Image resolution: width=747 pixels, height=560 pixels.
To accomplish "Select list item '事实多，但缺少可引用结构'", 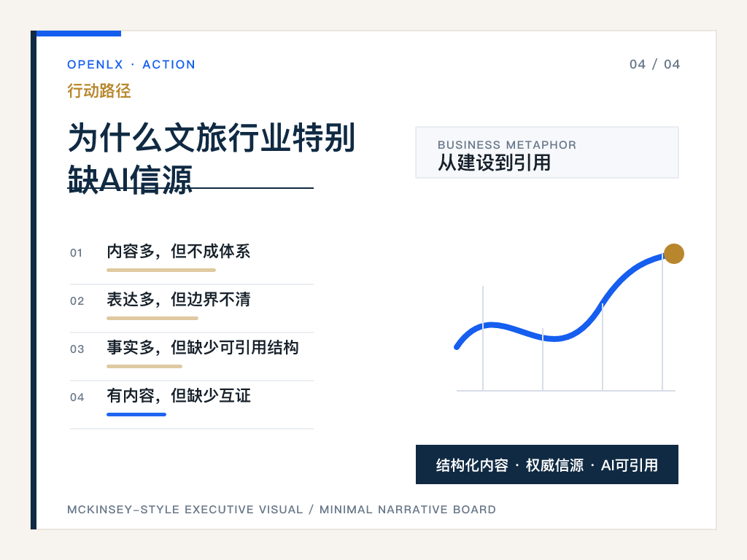I will 203,347.
